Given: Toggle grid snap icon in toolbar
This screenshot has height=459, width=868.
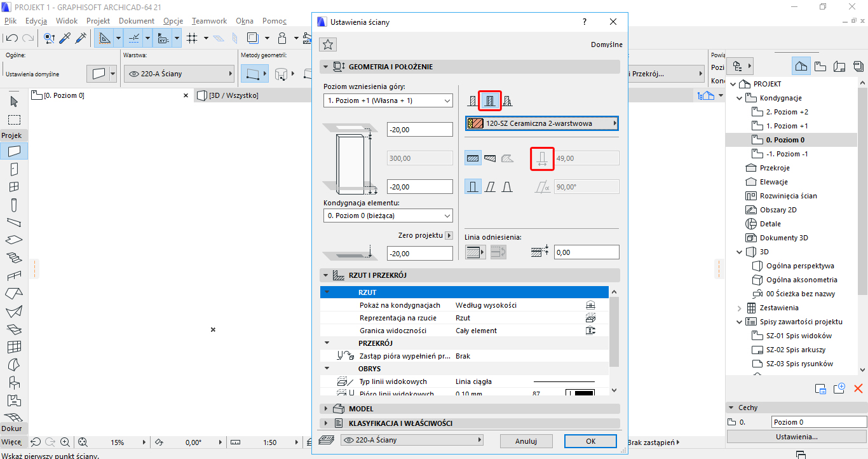Looking at the screenshot, I should [x=192, y=38].
